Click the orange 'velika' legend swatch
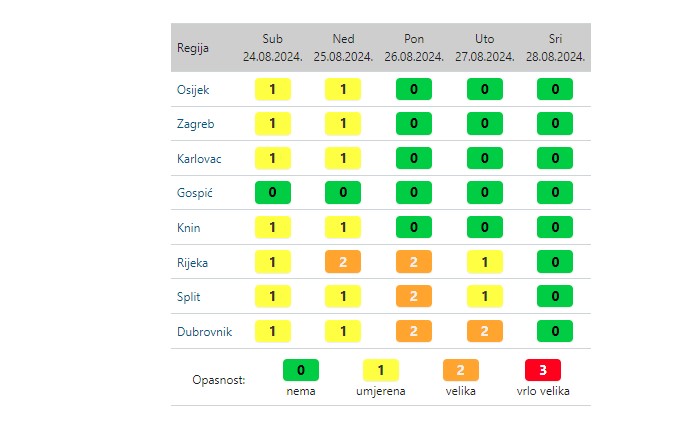690x428 pixels. pos(460,370)
